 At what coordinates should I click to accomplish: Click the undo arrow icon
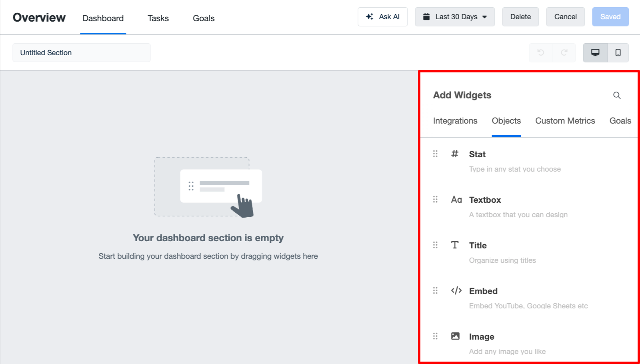point(541,52)
